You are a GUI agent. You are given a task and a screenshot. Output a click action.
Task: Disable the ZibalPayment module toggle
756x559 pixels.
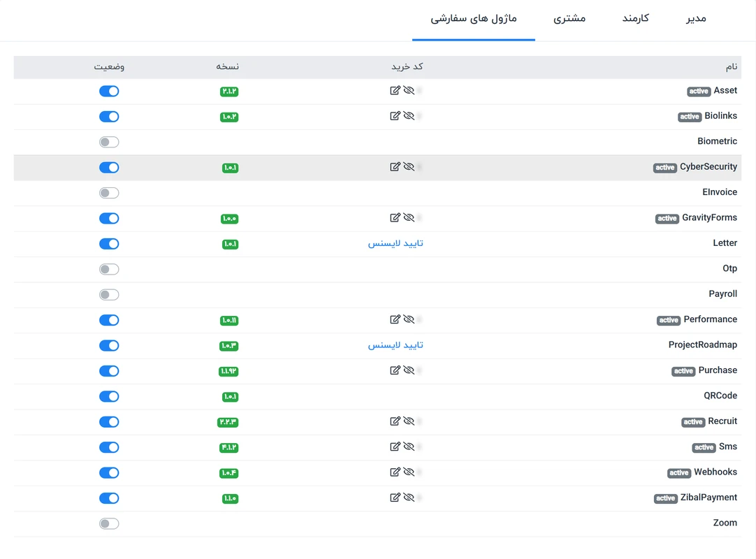click(109, 498)
